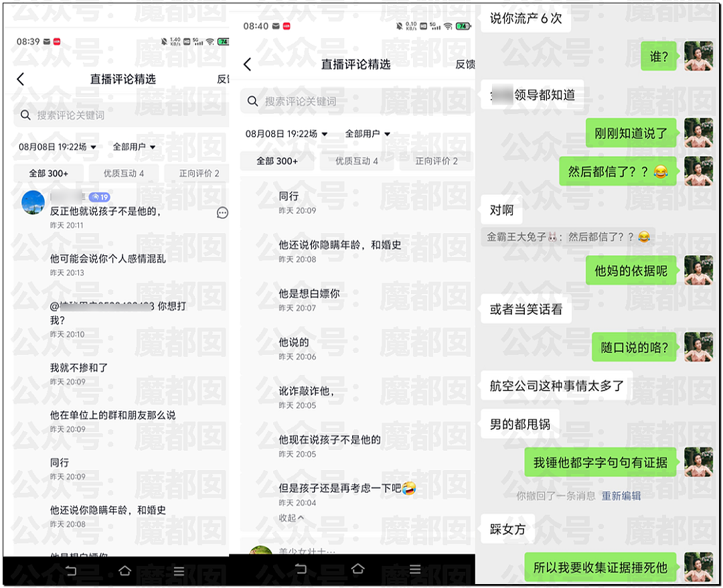Screen dimensions: 723x588
Task: Select 优质互动 4 tab in left screen
Action: (x=124, y=173)
